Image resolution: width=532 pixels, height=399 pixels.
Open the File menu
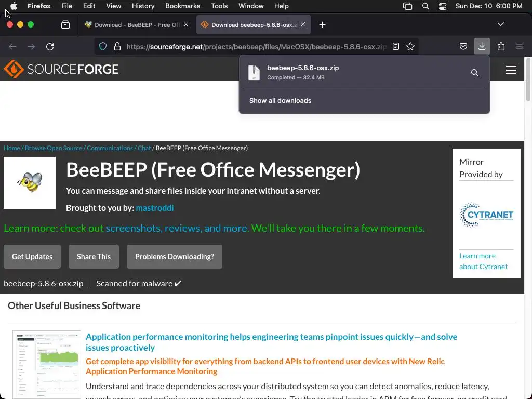click(66, 6)
